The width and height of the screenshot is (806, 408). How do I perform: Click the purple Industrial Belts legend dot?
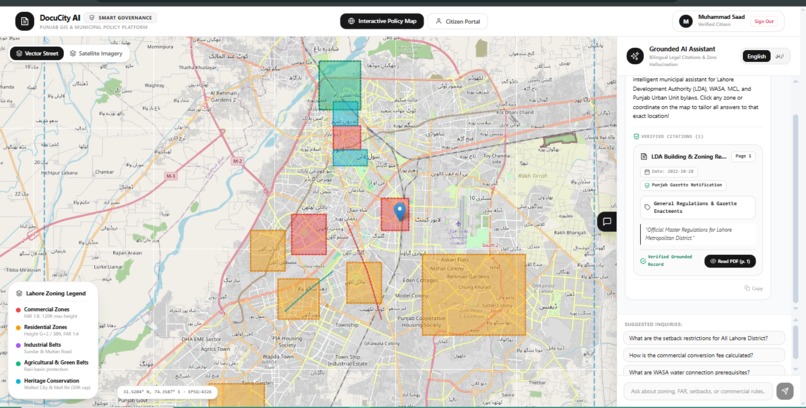click(18, 345)
